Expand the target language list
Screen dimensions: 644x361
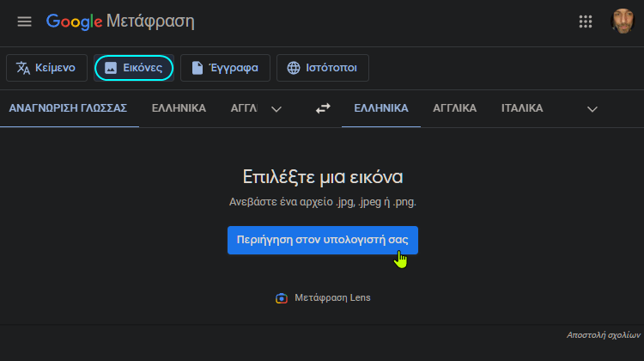click(x=592, y=109)
